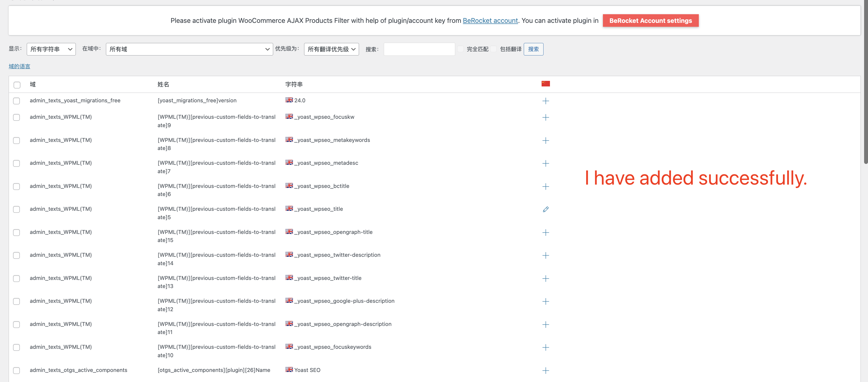Click the _yoast_wpseo_opengraph-description string text
This screenshot has height=382, width=868.
click(343, 324)
